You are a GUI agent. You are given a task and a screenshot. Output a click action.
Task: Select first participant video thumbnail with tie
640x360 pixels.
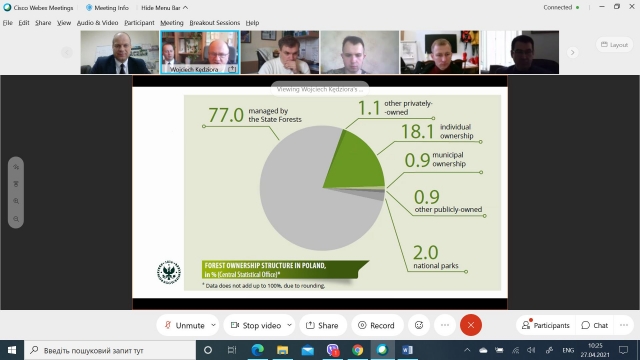120,52
